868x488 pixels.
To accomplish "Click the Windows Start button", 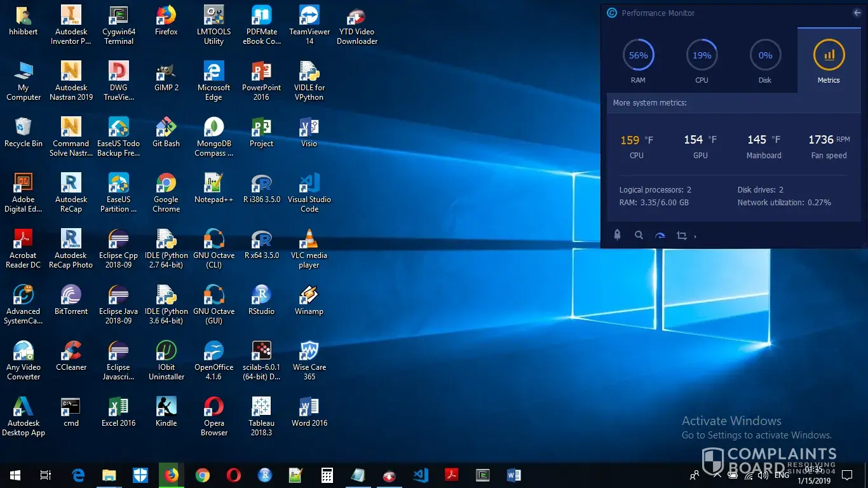I will (15, 475).
